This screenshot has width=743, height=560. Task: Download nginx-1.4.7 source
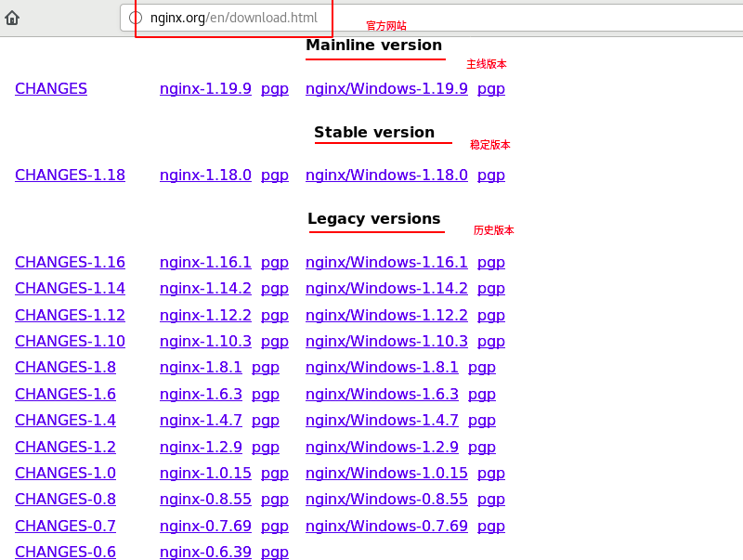point(201,421)
